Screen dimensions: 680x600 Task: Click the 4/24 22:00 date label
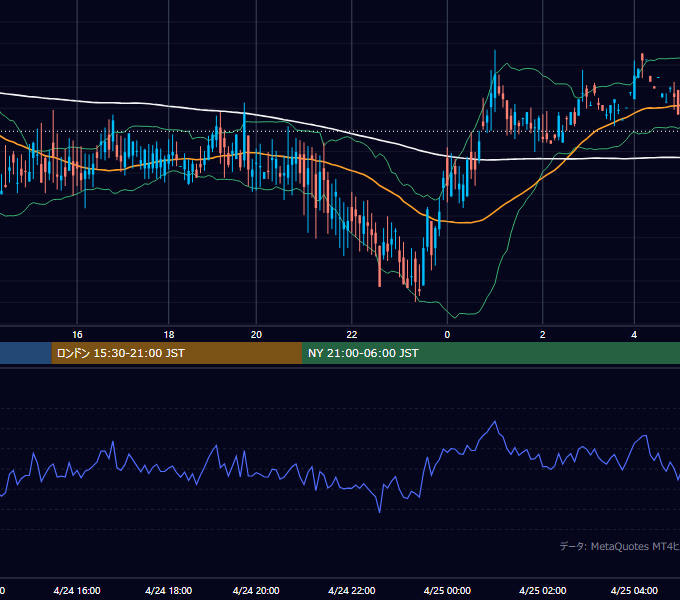pyautogui.click(x=352, y=590)
